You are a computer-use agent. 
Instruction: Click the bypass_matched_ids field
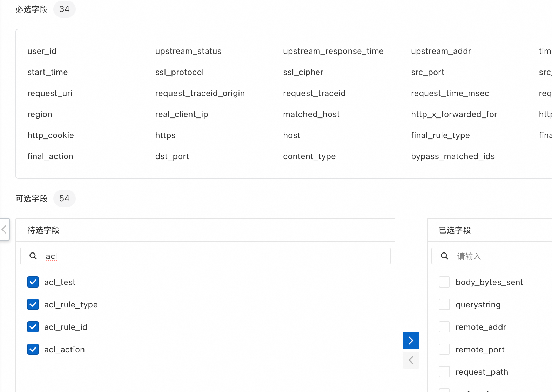[x=453, y=156]
